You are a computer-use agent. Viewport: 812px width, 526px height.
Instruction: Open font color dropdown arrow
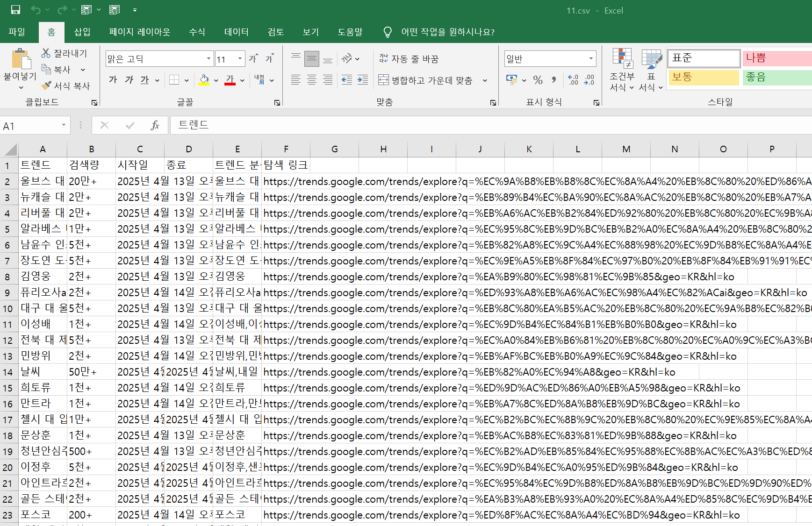coord(242,80)
